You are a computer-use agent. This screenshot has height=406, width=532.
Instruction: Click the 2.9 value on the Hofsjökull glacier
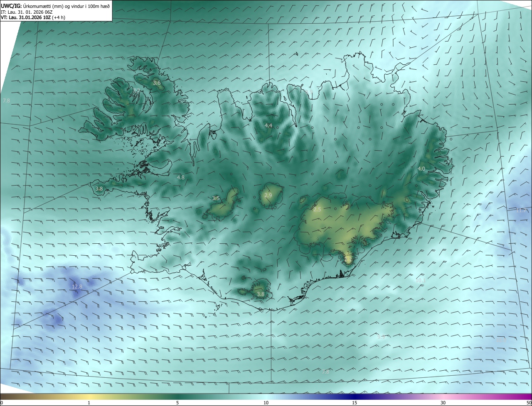tap(268, 195)
